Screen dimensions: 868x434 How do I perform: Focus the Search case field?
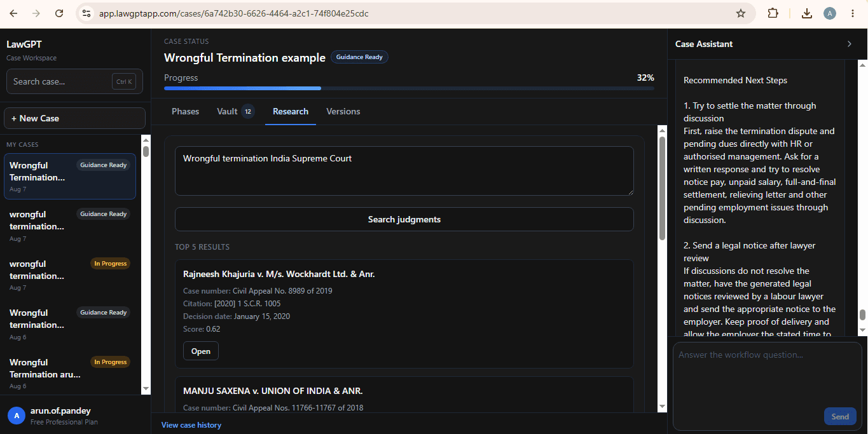point(74,81)
